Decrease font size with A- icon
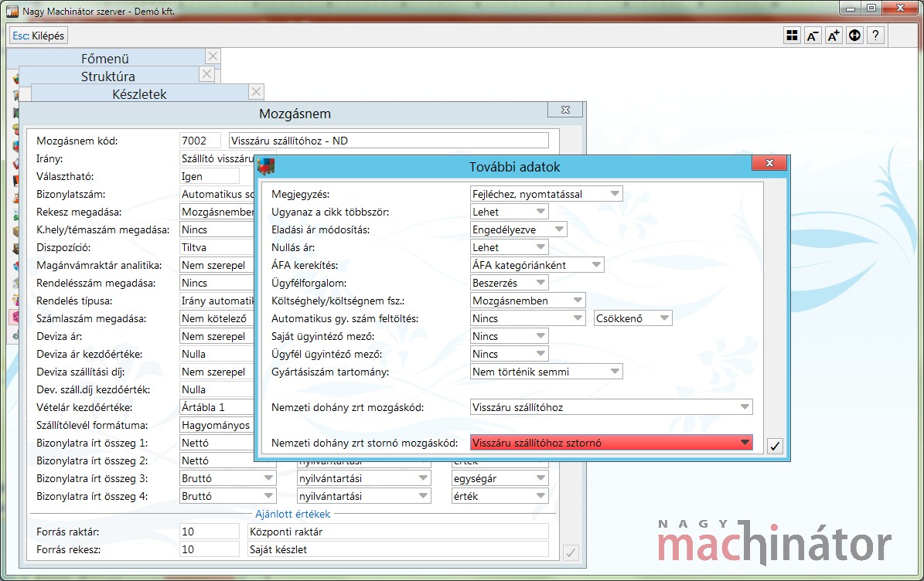Viewport: 924px width, 581px height. pos(813,36)
